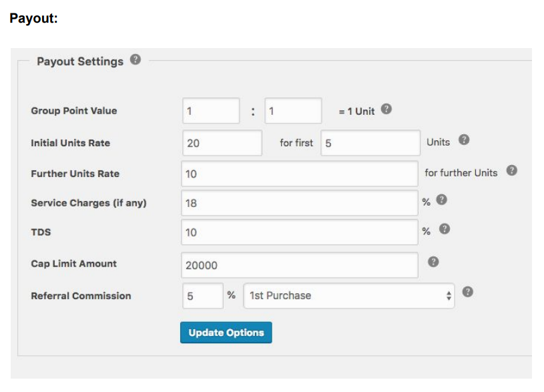Select the second Group Point Value field
The image size is (544, 392).
(293, 111)
